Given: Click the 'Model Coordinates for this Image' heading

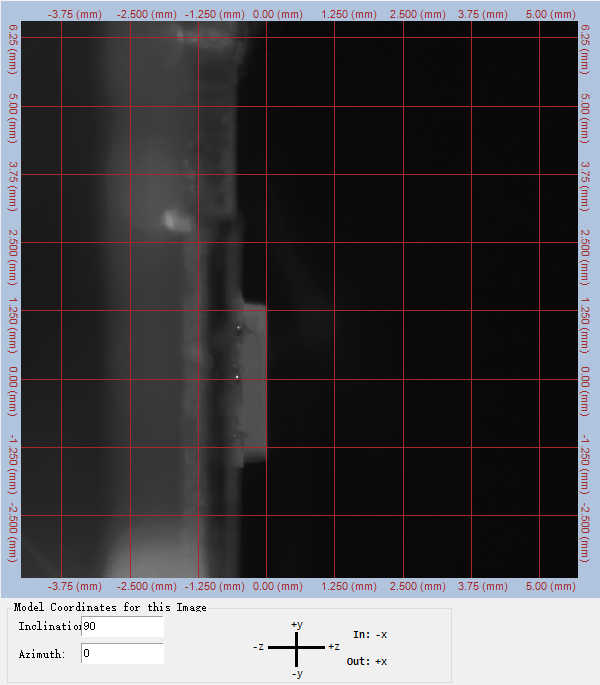Looking at the screenshot, I should click(110, 607).
